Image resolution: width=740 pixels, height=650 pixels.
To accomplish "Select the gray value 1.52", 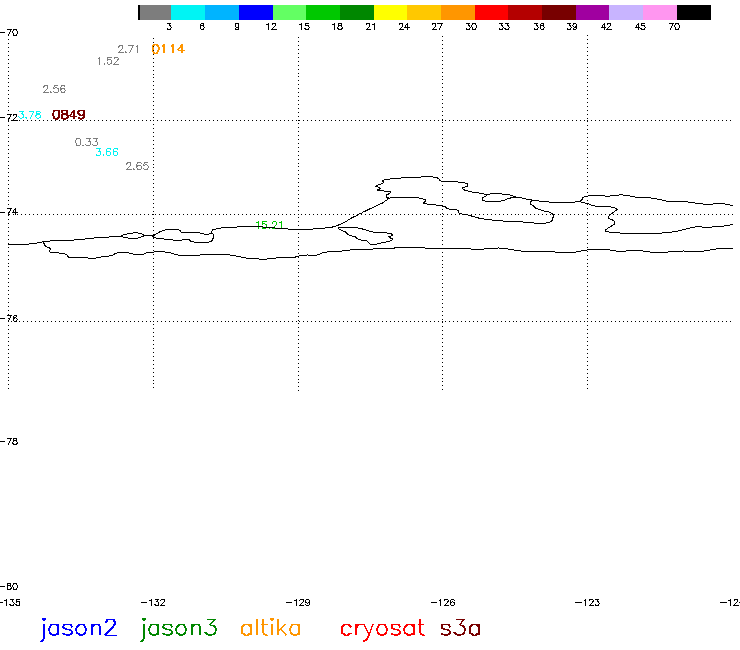I will [108, 61].
